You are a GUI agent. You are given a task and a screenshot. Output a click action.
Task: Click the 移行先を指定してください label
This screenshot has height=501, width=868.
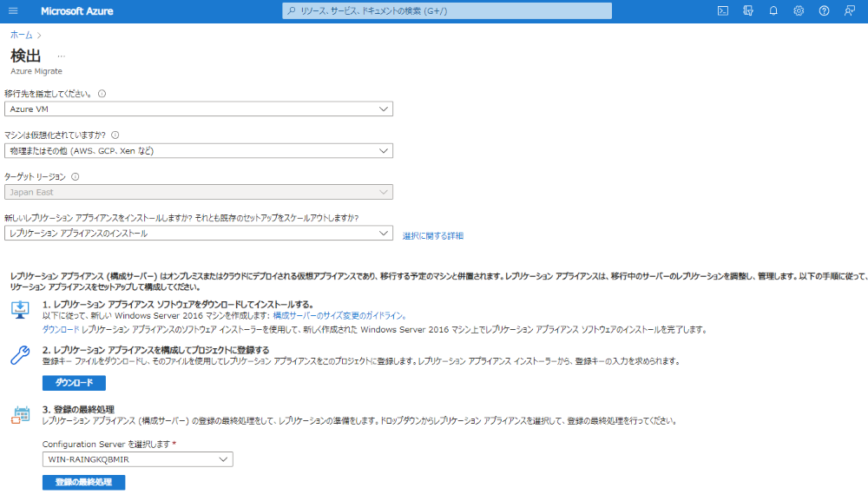coord(49,94)
